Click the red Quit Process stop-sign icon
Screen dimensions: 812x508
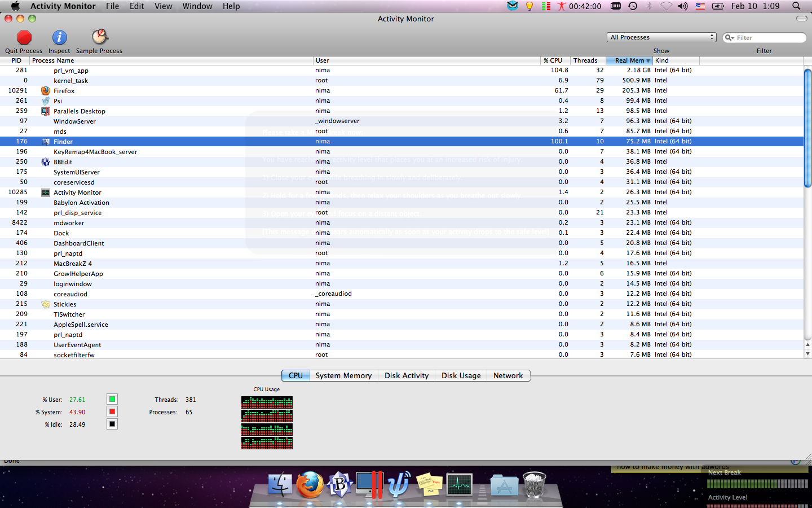coord(24,37)
